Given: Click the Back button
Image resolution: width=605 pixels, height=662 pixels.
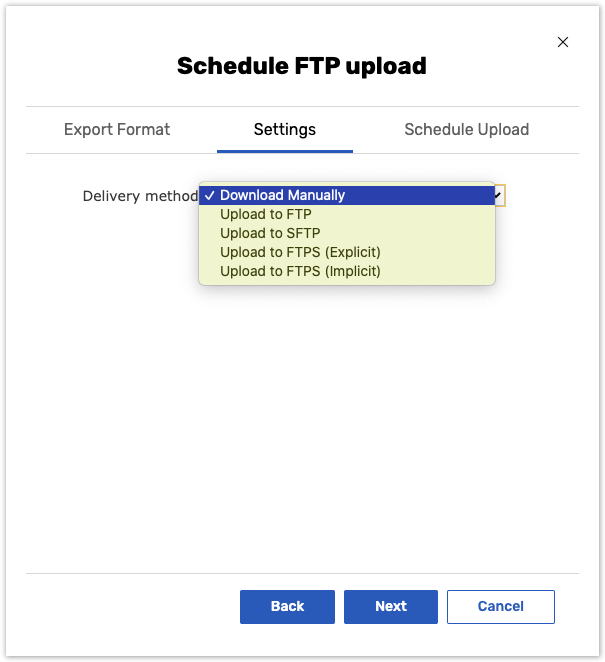Looking at the screenshot, I should coord(287,606).
